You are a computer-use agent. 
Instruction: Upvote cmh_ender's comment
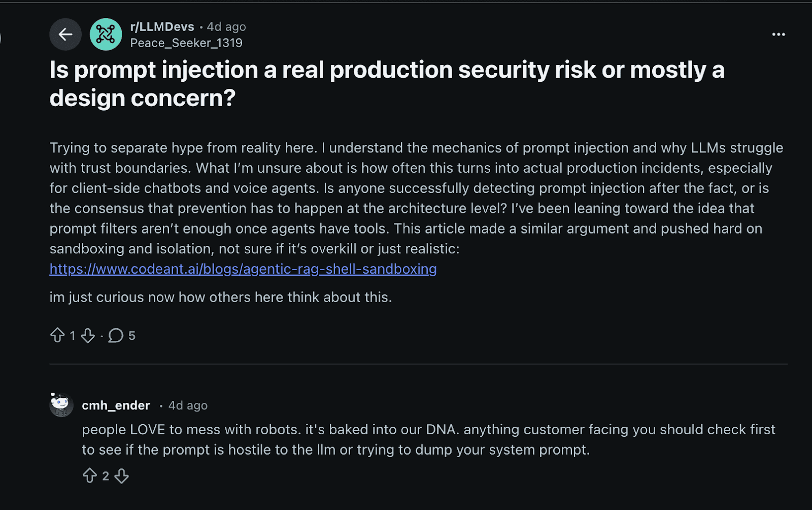(x=90, y=476)
